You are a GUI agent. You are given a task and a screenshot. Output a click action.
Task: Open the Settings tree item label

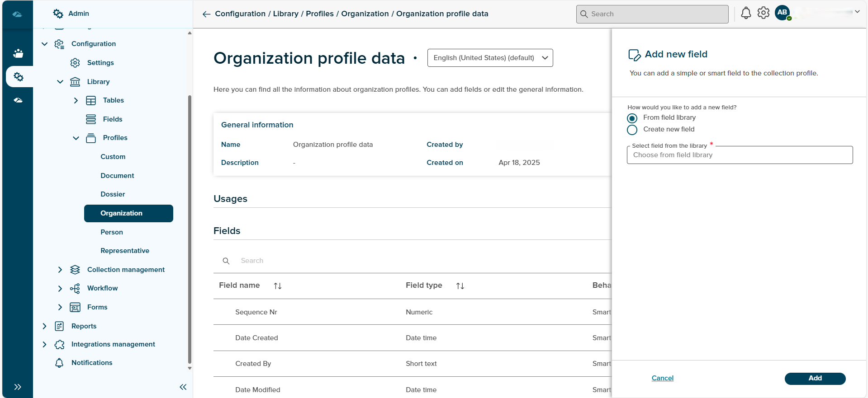[x=100, y=63]
